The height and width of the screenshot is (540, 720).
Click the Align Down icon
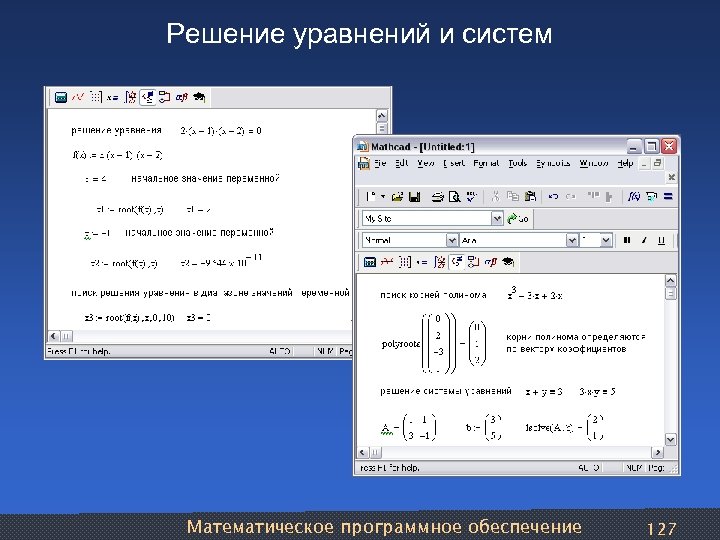[609, 197]
